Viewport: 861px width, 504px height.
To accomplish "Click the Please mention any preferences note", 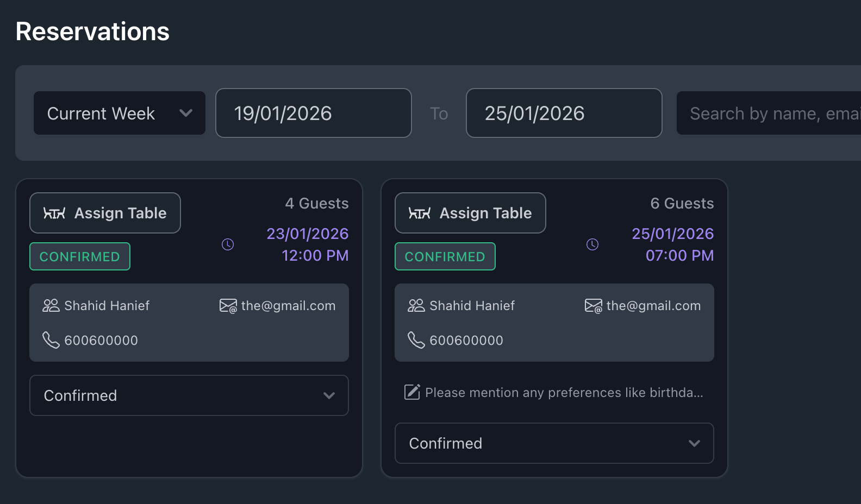I will pos(564,392).
